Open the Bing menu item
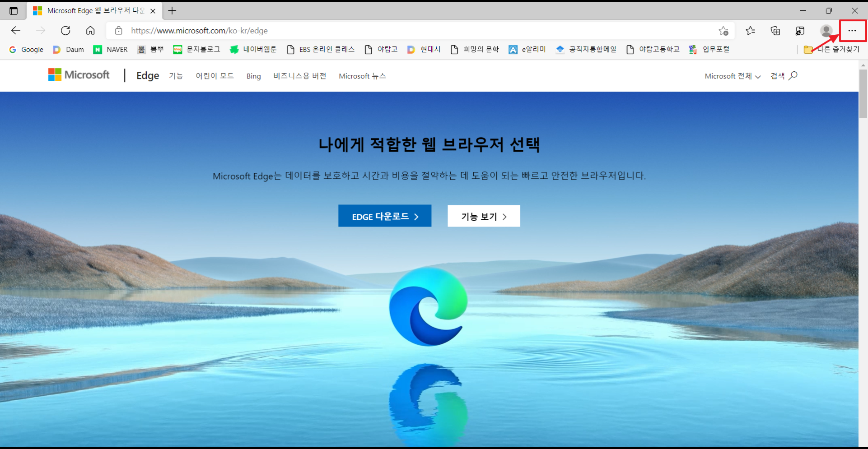Viewport: 868px width, 449px height. pyautogui.click(x=253, y=76)
